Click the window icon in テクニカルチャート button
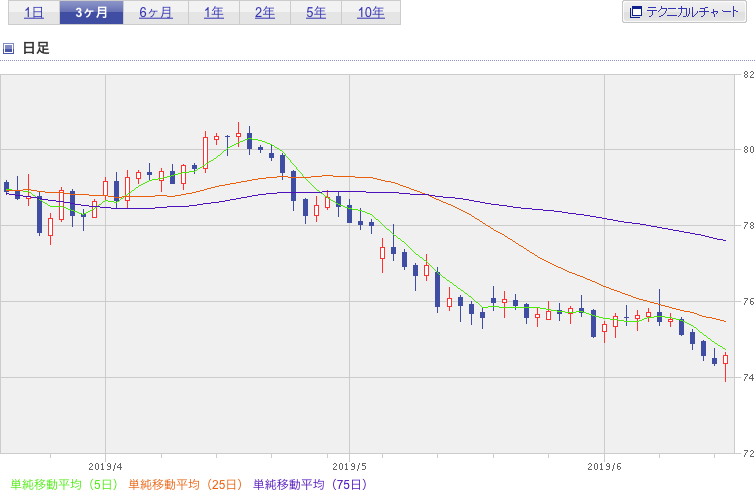 click(636, 12)
